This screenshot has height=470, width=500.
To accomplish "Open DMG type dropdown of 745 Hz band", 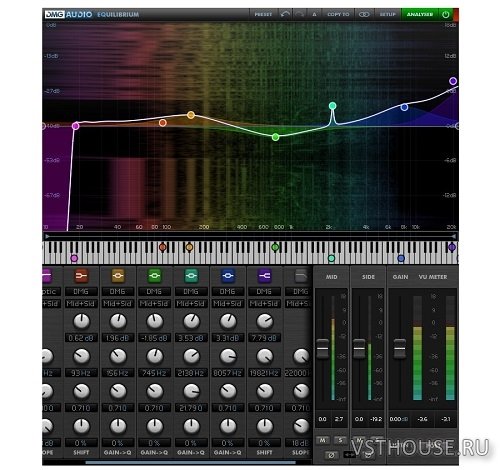I will [x=154, y=292].
